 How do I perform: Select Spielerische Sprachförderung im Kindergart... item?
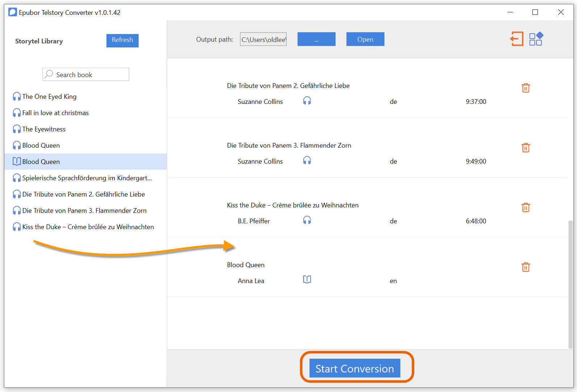coord(87,178)
